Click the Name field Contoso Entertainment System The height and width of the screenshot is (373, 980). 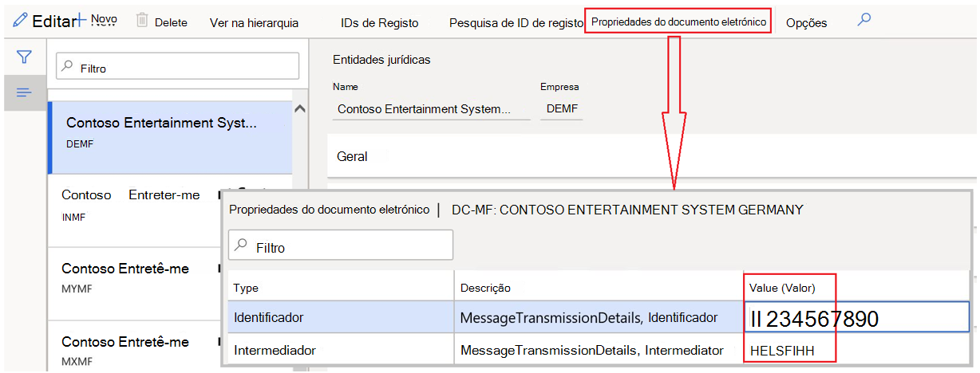point(432,108)
